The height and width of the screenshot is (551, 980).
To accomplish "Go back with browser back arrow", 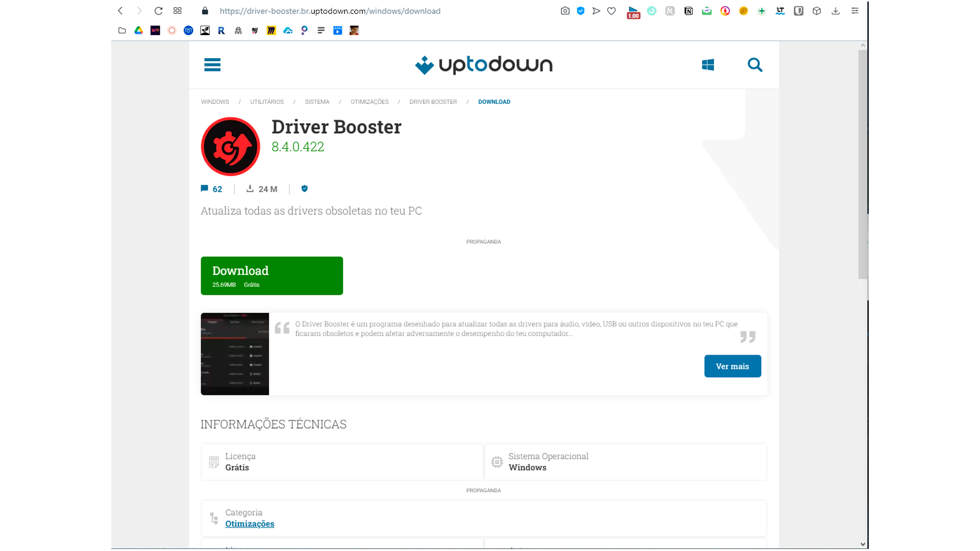I will pos(120,11).
